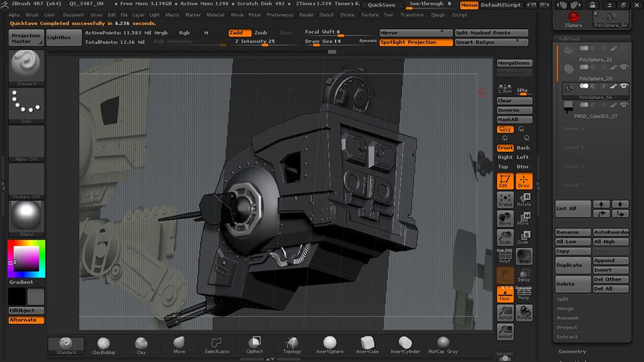Enable Persp perspective view
Viewport: 644px width, 362px height.
coord(524,294)
